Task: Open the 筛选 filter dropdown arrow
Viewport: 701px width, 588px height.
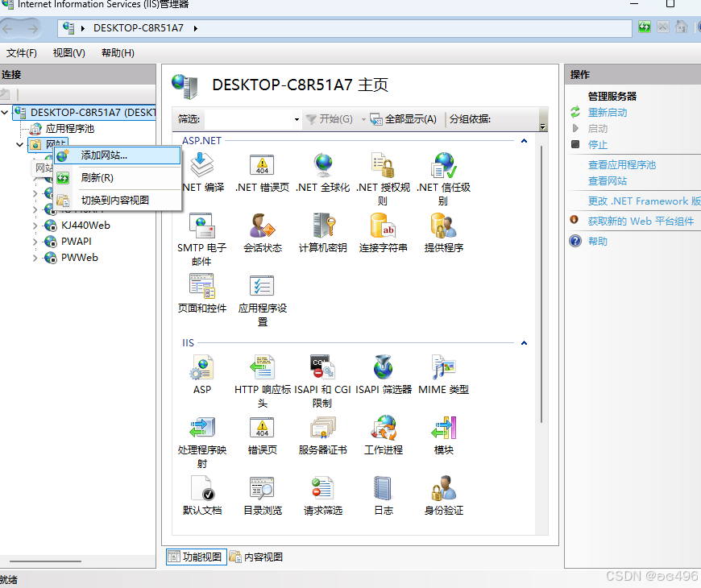Action: click(x=297, y=119)
